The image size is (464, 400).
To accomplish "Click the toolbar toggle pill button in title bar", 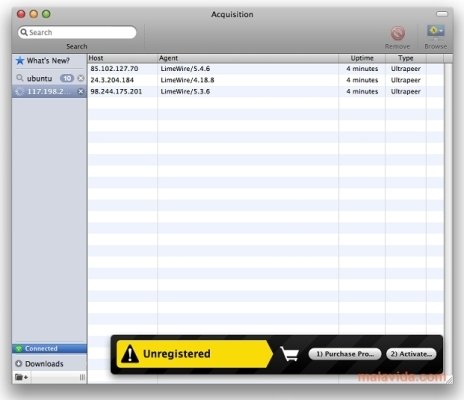I will pyautogui.click(x=442, y=14).
